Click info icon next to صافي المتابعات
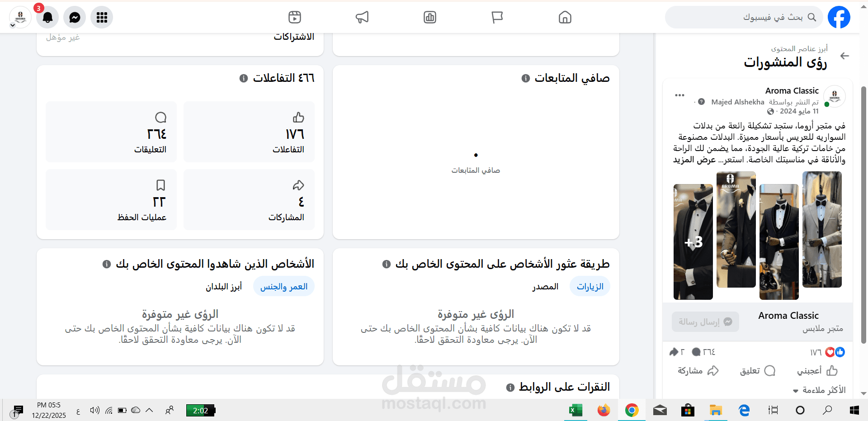Image resolution: width=868 pixels, height=421 pixels. (525, 78)
